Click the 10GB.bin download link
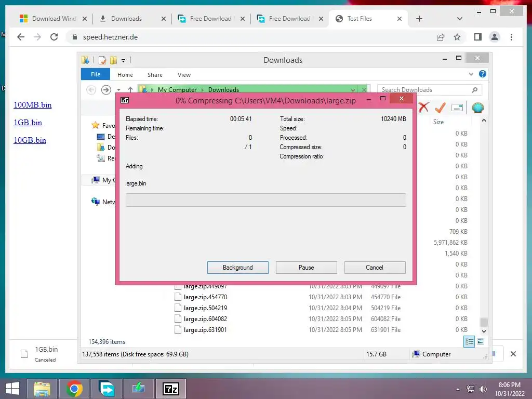This screenshot has width=532, height=399. 30,140
